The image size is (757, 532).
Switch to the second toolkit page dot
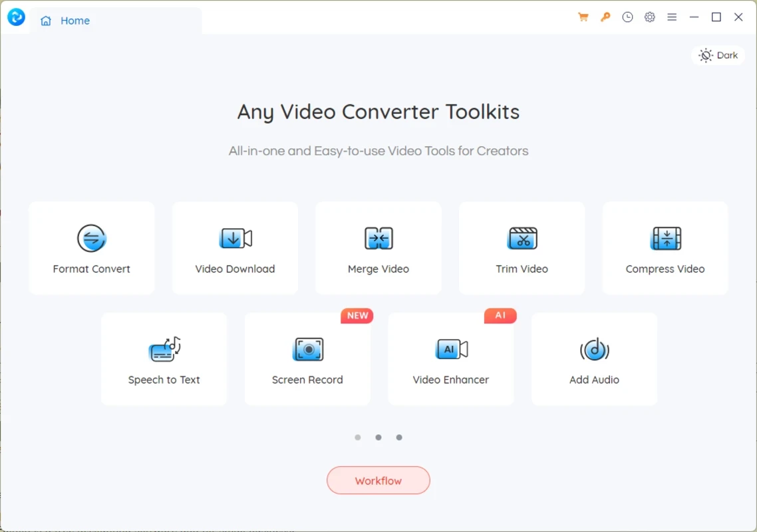pyautogui.click(x=378, y=438)
